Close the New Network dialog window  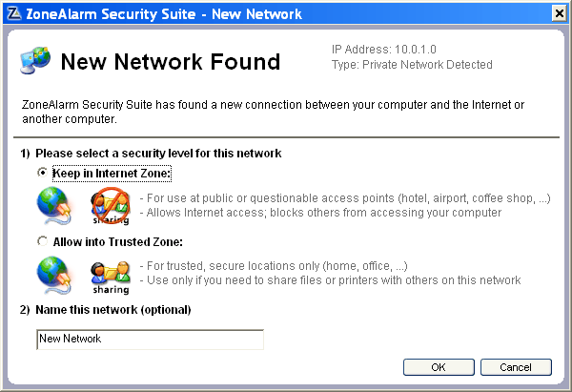(x=559, y=14)
